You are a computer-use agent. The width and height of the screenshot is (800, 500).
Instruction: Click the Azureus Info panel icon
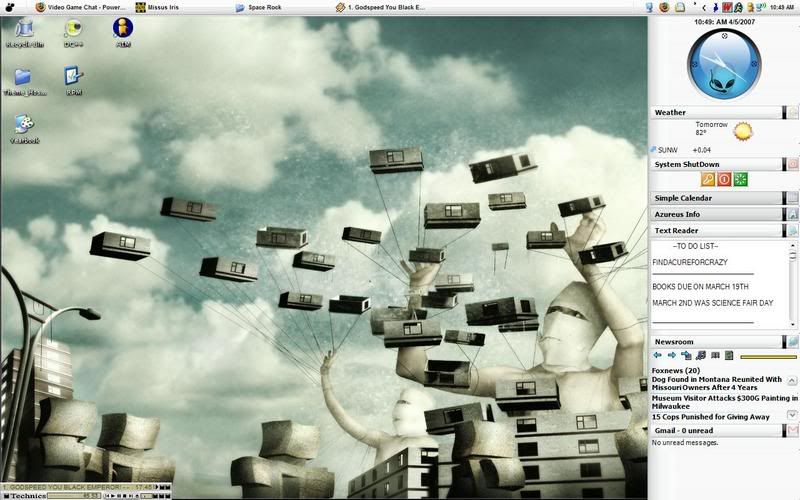pos(793,214)
